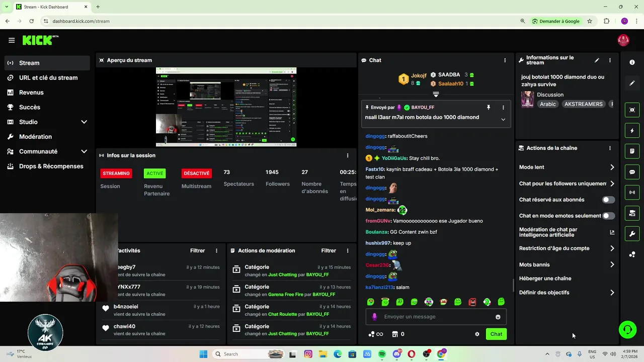Click the Windows Start button

coord(203,354)
